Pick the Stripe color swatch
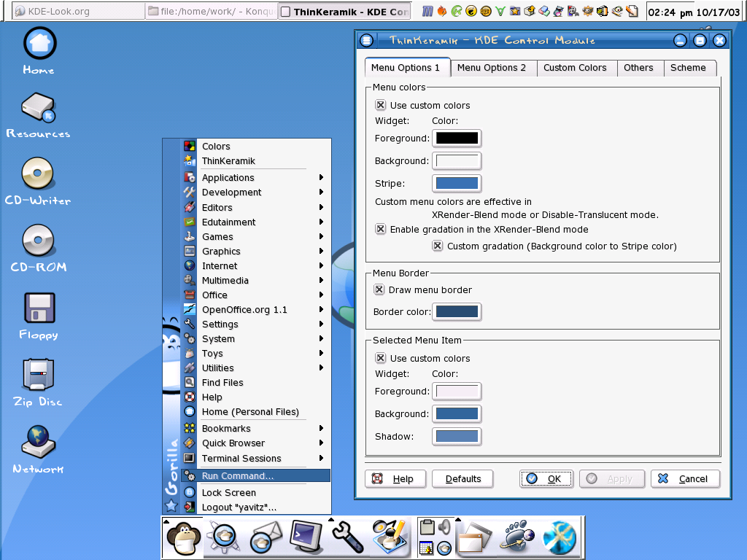Screen dimensions: 747x560 457,183
